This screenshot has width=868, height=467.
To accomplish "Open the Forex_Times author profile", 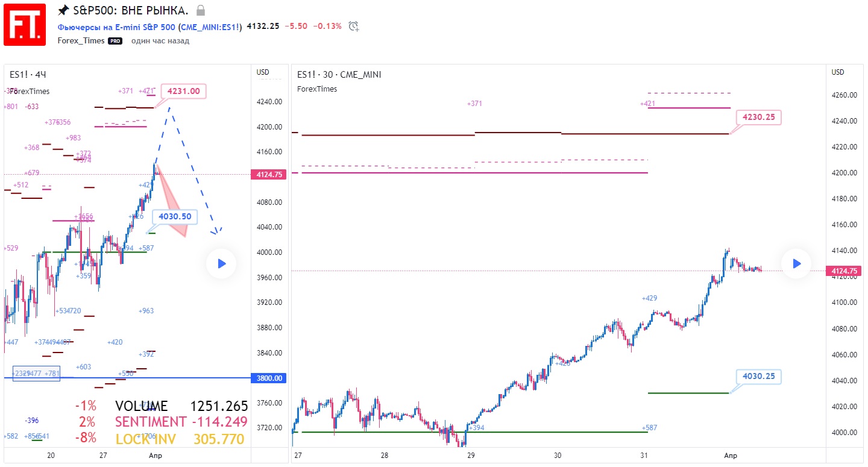I will pyautogui.click(x=81, y=41).
